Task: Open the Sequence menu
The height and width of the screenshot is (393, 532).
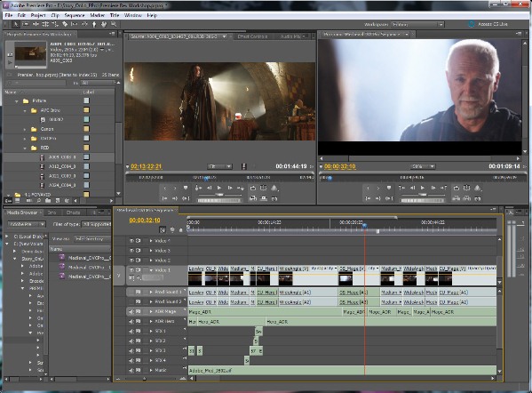Action: click(75, 15)
